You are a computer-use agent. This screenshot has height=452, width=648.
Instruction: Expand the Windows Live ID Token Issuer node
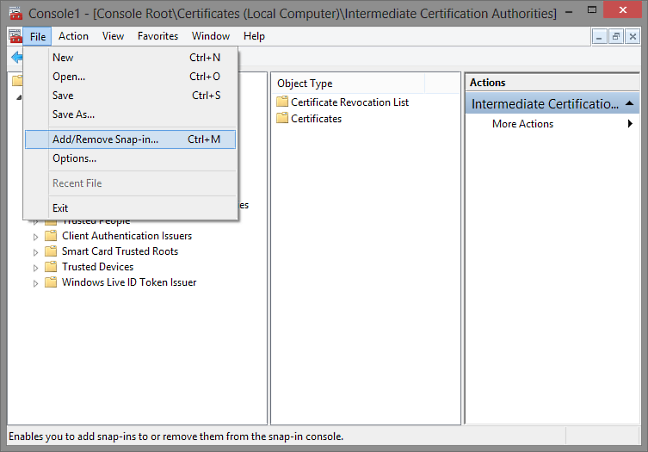[36, 283]
